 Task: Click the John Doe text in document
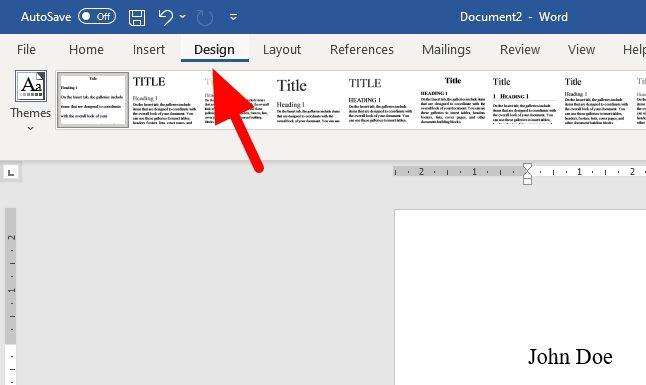(x=570, y=357)
